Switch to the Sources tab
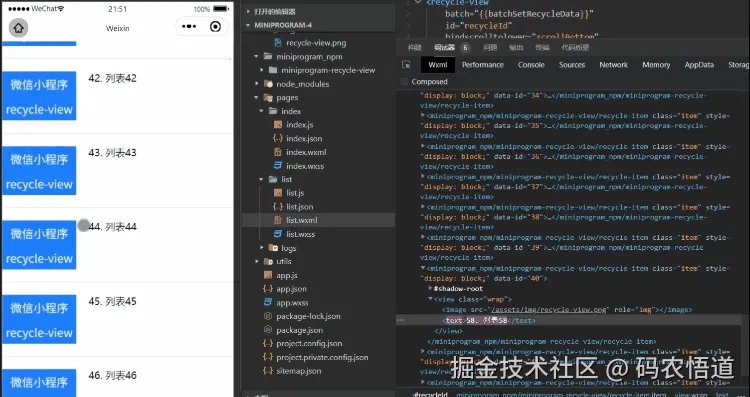Viewport: 750px width, 397px height. 572,65
